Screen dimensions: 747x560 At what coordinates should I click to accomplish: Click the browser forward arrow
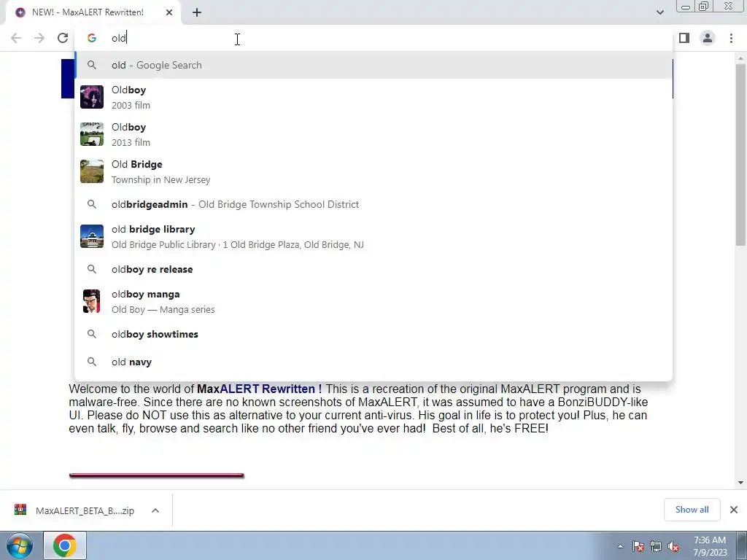pos(39,38)
